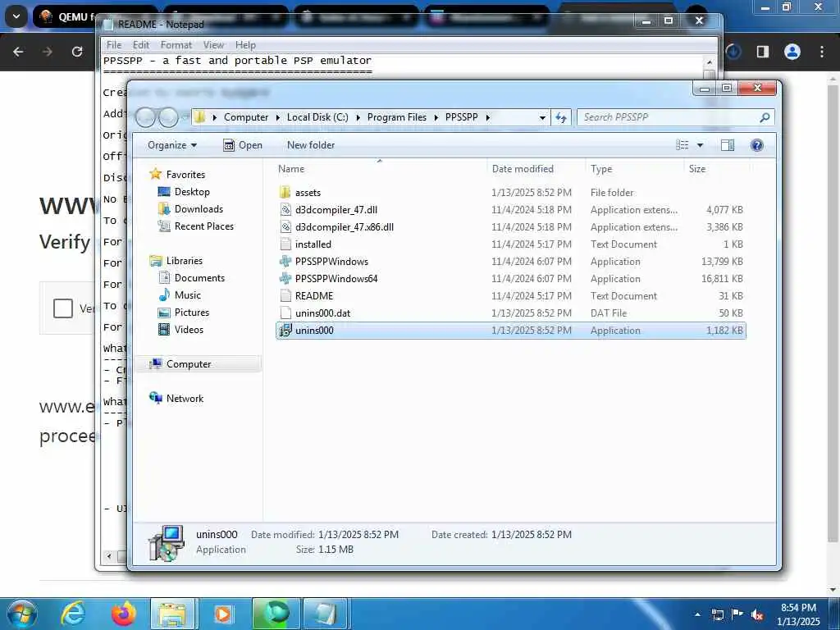840x630 pixels.
Task: Click the New folder button
Action: [x=311, y=145]
